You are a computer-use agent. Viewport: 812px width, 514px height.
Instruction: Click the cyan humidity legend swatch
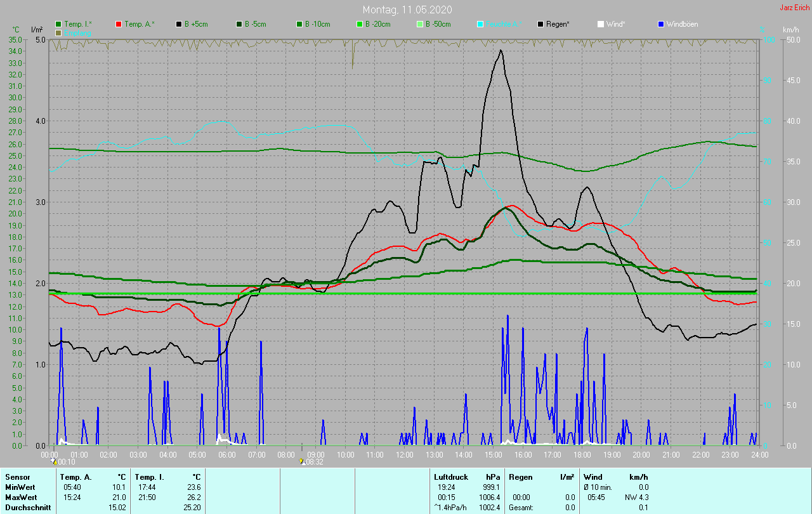coord(480,24)
